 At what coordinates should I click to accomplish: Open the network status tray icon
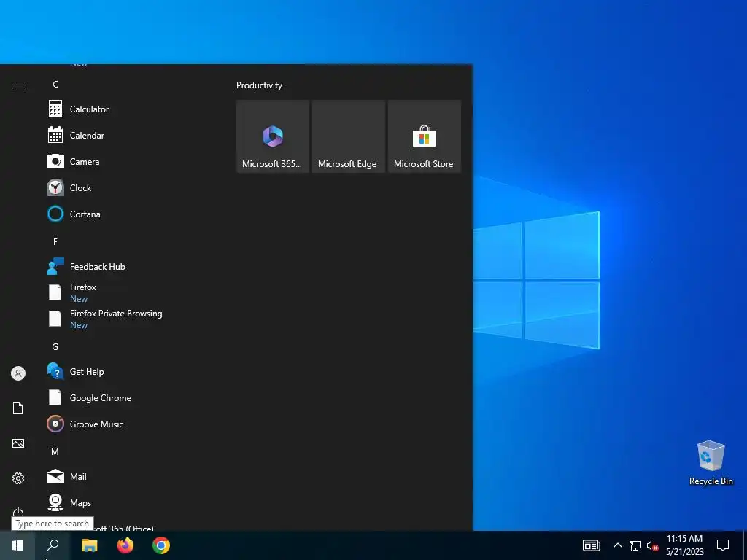[x=635, y=545]
